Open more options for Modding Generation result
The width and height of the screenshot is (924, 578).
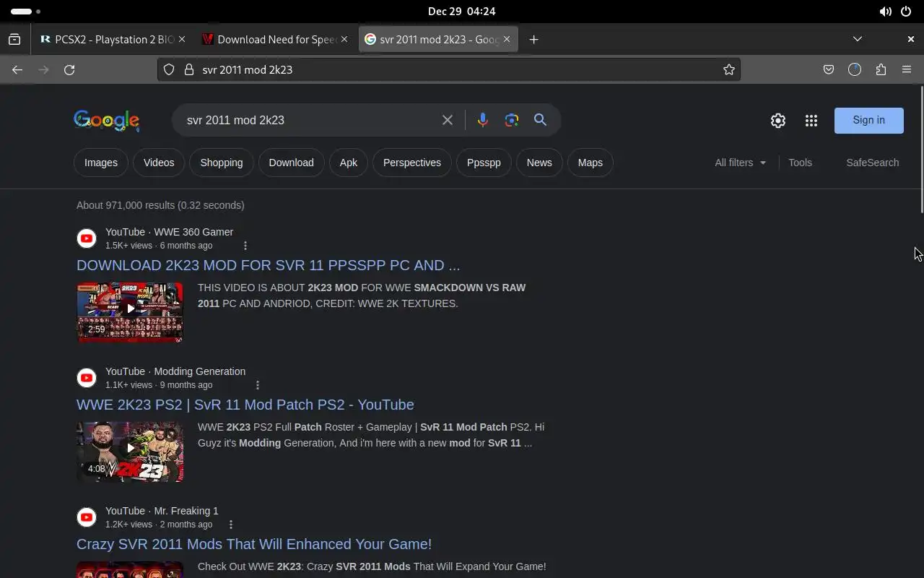(258, 385)
